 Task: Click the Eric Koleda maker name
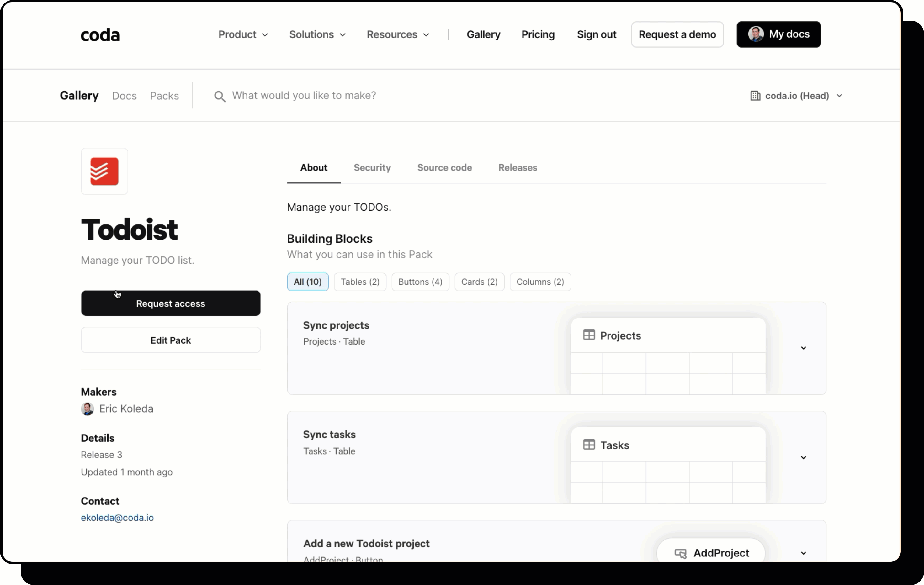(x=126, y=408)
